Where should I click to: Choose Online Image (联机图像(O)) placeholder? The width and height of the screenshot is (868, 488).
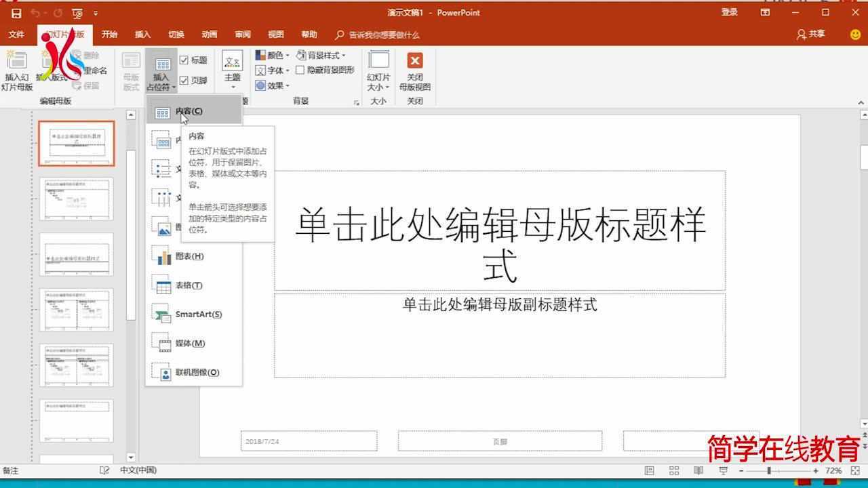[x=194, y=373]
